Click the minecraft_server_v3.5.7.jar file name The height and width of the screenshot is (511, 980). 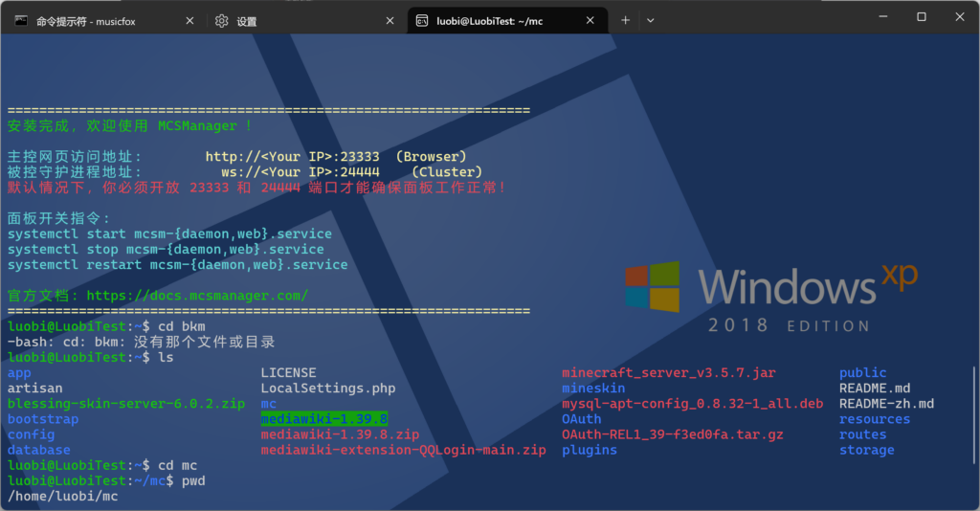[x=669, y=373]
